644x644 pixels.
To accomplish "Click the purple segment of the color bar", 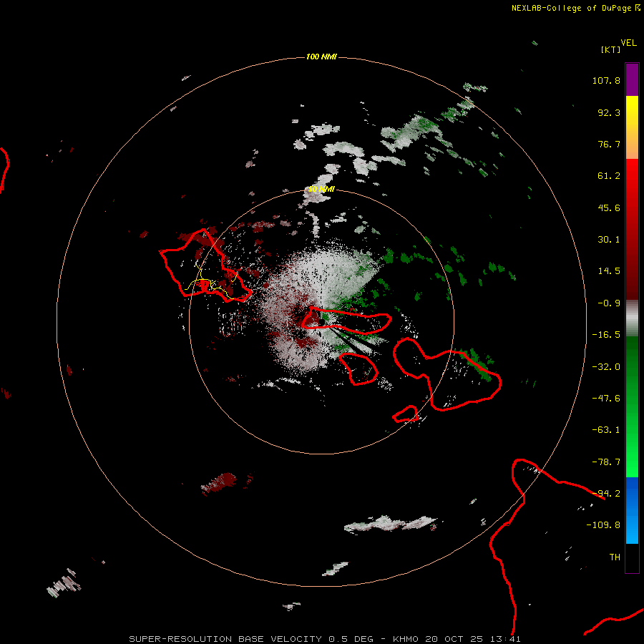I will pyautogui.click(x=632, y=79).
